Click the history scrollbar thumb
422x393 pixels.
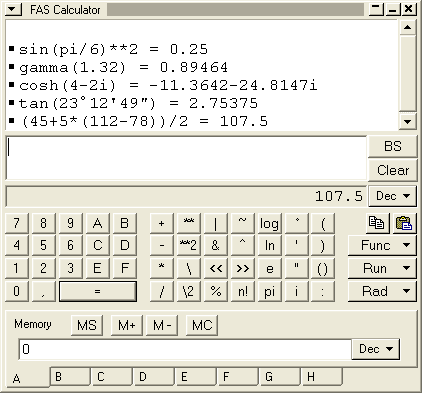[x=407, y=73]
